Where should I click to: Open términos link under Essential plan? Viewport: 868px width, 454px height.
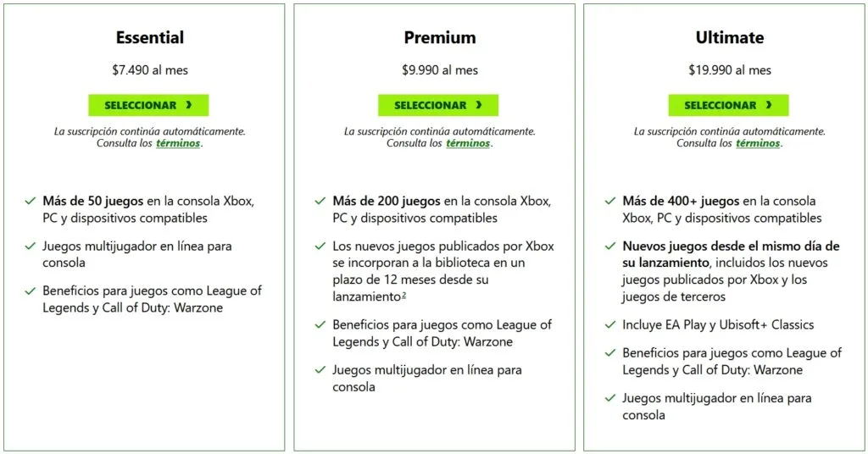pos(178,143)
